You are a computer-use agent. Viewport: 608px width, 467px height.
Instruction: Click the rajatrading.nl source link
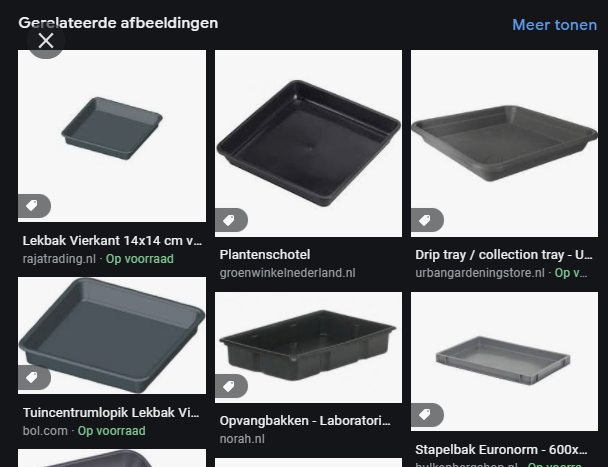pos(59,259)
